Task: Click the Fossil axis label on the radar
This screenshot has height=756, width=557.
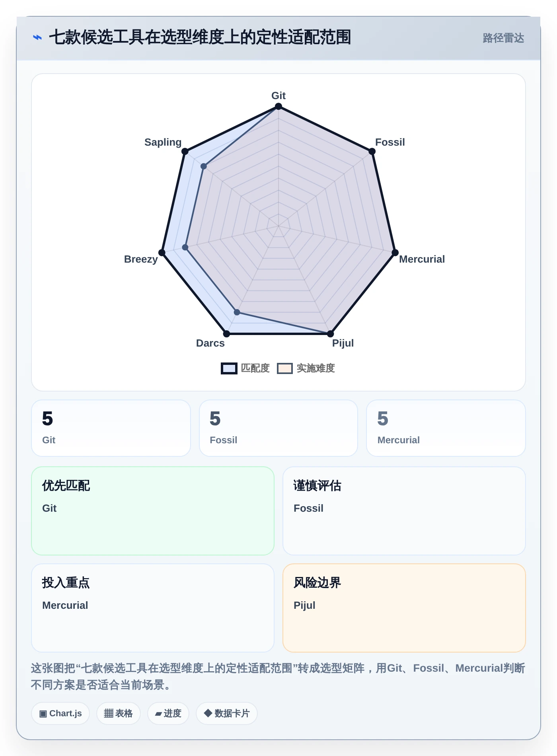Action: 390,142
